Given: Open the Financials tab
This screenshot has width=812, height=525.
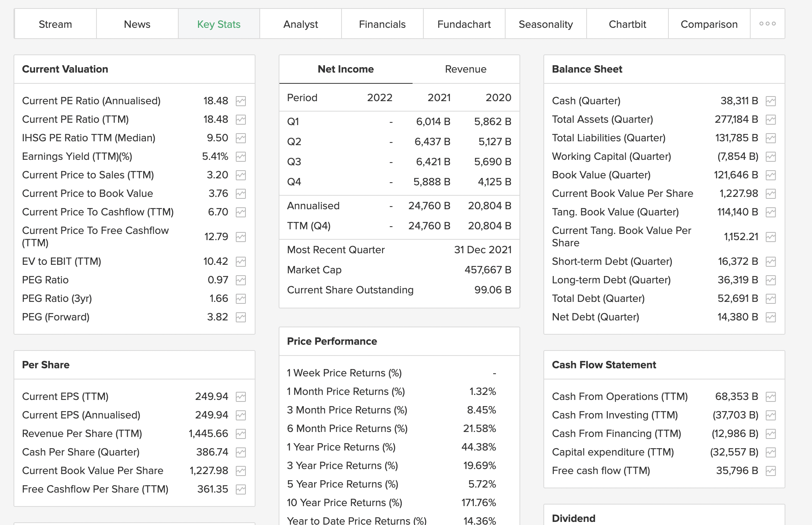Looking at the screenshot, I should tap(382, 24).
